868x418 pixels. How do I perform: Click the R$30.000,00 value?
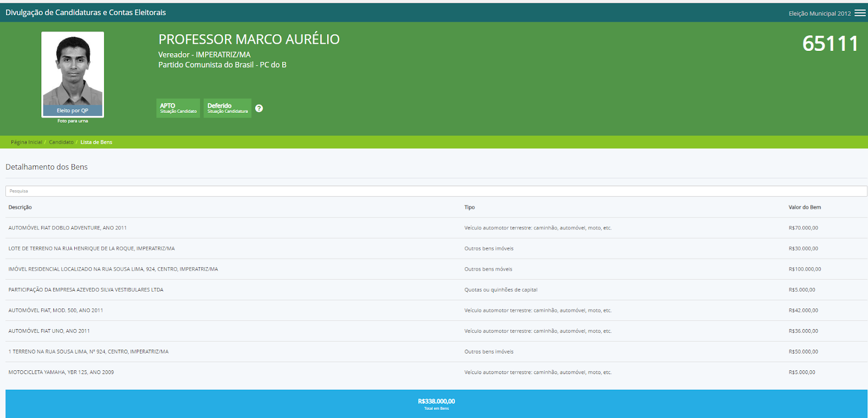coord(803,248)
